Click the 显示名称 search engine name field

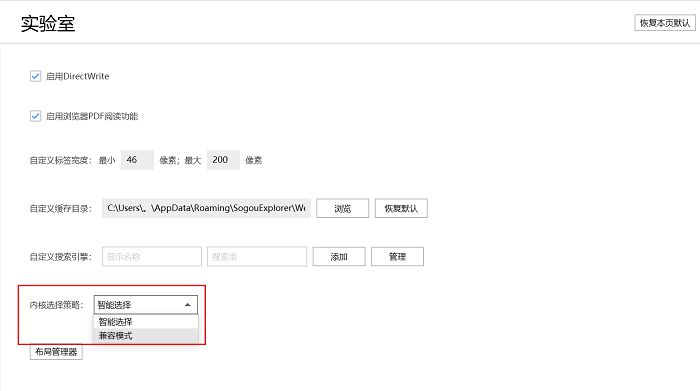tap(152, 257)
